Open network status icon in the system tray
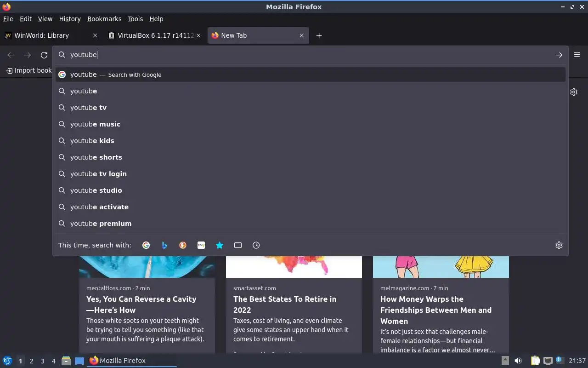The image size is (588, 368). [x=548, y=361]
